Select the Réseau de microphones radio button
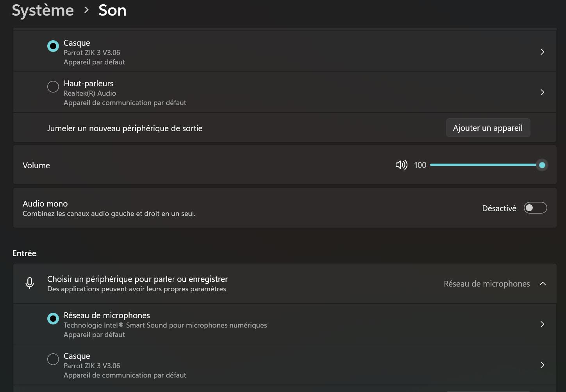The height and width of the screenshot is (392, 566). (53, 318)
